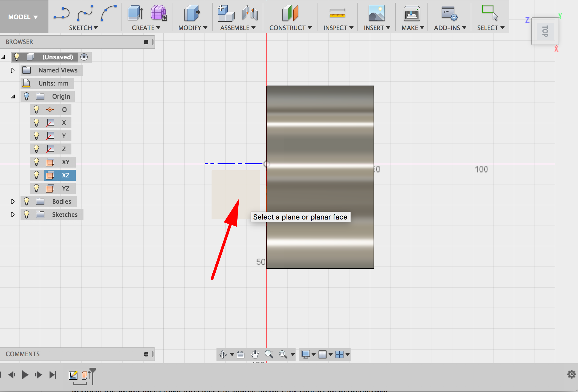The width and height of the screenshot is (578, 392).
Task: Open the MODEL workspace dropdown
Action: [x=23, y=17]
